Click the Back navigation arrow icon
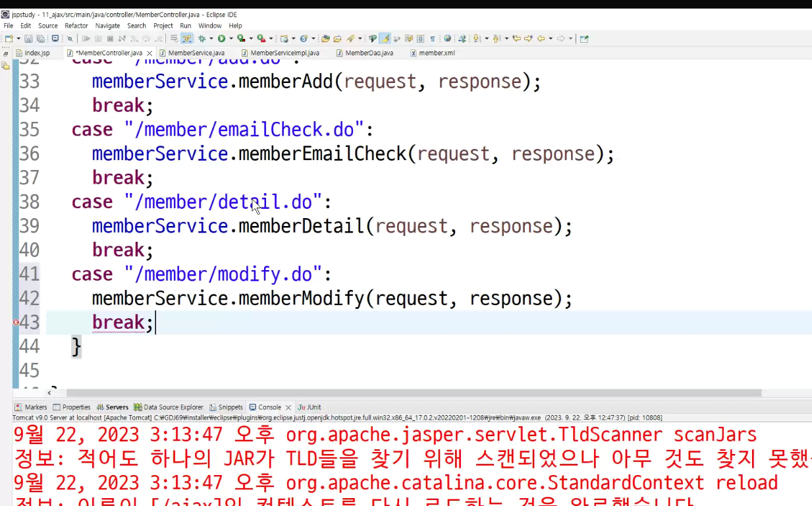 click(x=541, y=39)
